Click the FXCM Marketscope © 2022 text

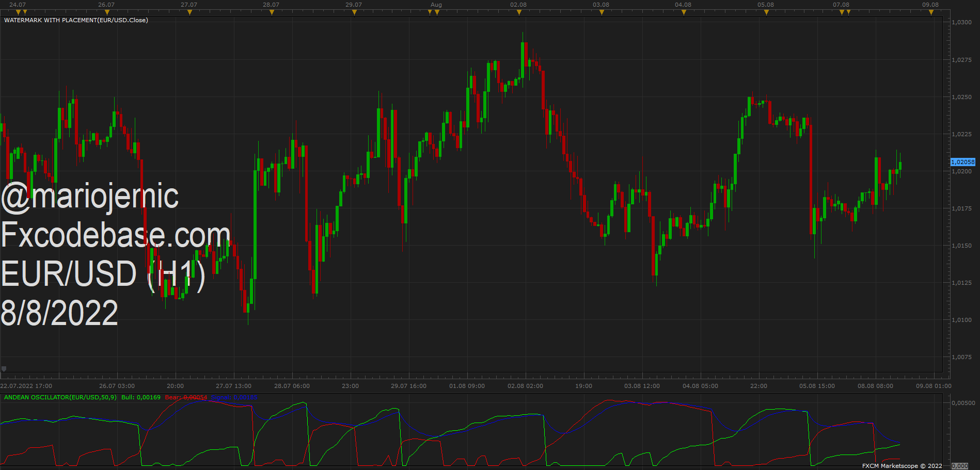902,466
